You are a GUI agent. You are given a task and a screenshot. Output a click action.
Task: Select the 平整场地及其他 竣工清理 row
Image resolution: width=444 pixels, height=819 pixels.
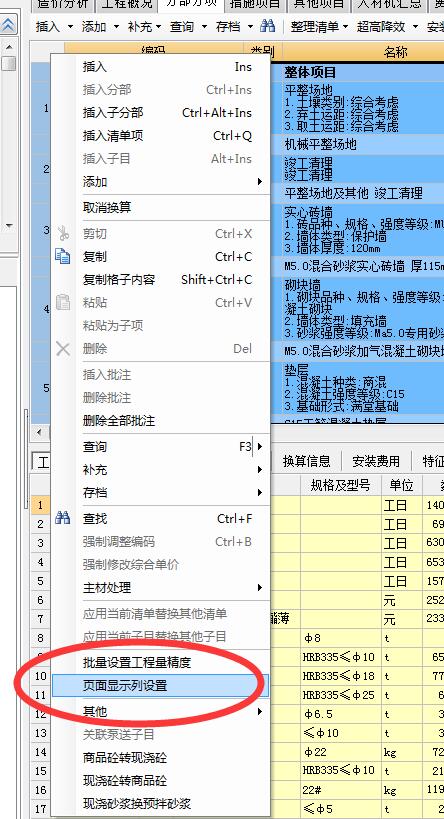pos(358,193)
